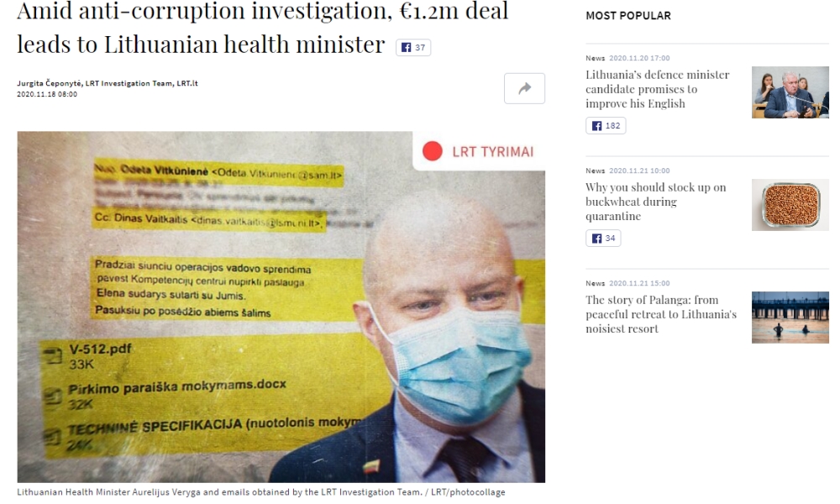The image size is (840, 504).
Task: Click the photo caption about Aurelijus Veryga
Action: click(x=261, y=491)
